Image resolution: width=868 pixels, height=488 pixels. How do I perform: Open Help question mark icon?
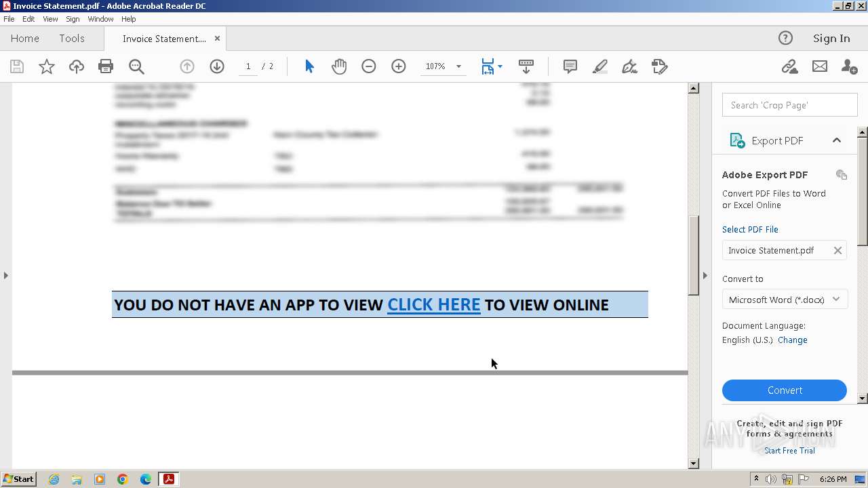point(785,38)
